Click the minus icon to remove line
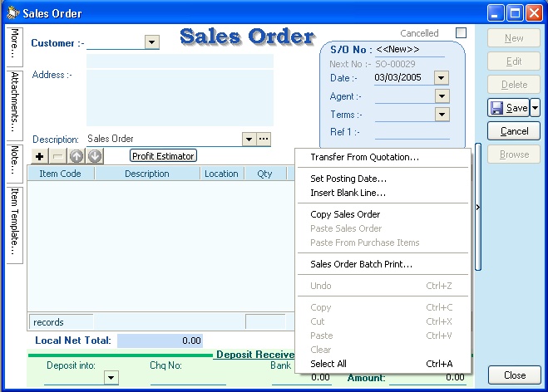The image size is (548, 392). coord(58,156)
